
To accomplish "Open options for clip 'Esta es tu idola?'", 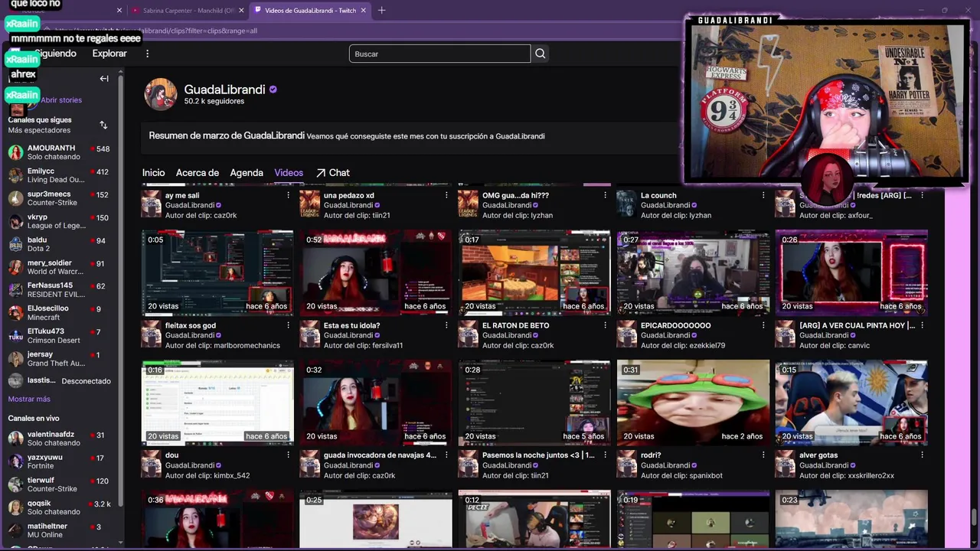I will 446,326.
